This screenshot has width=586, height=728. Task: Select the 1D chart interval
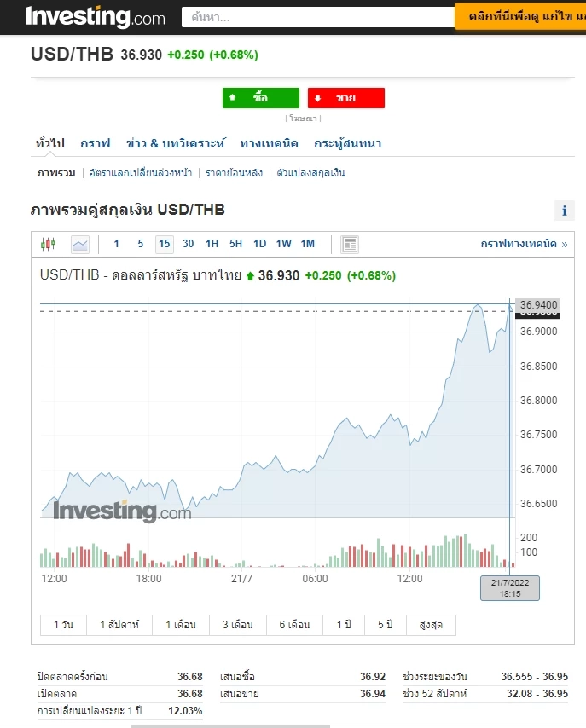tap(260, 244)
